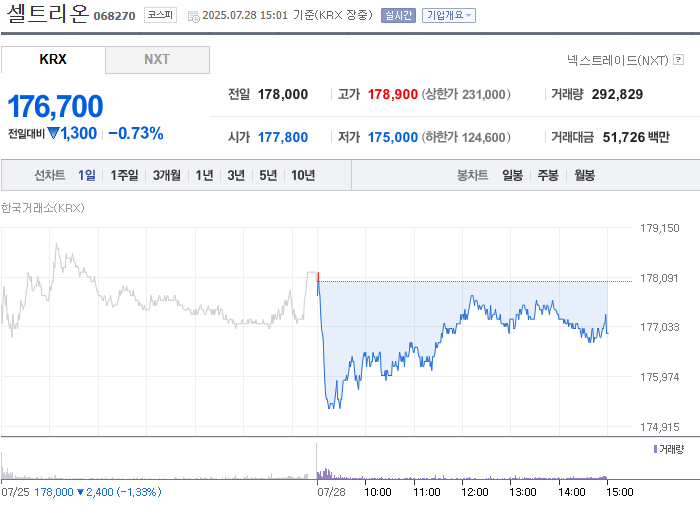Click the 상한가 231,000 text

[466, 94]
